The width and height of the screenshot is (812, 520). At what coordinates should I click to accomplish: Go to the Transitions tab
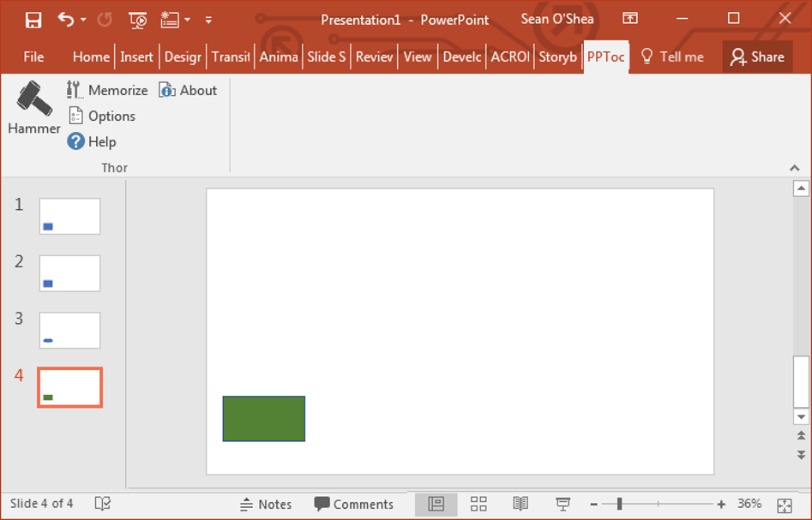click(x=231, y=57)
